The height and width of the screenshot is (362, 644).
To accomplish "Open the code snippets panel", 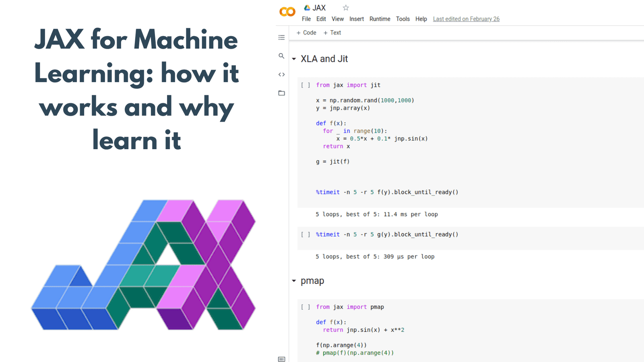I will click(281, 74).
